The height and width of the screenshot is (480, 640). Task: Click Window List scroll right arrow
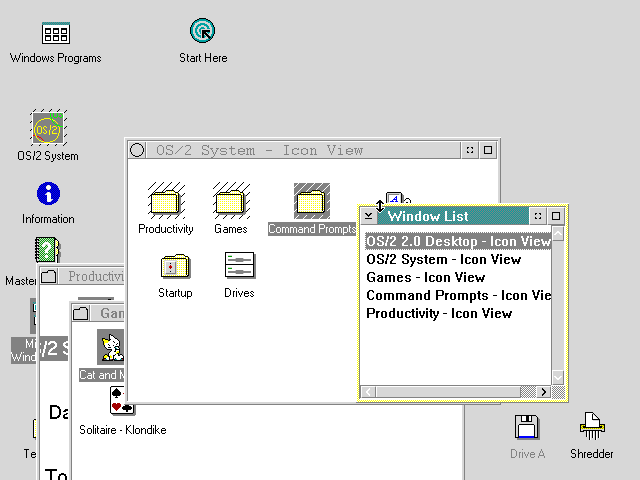pos(543,392)
